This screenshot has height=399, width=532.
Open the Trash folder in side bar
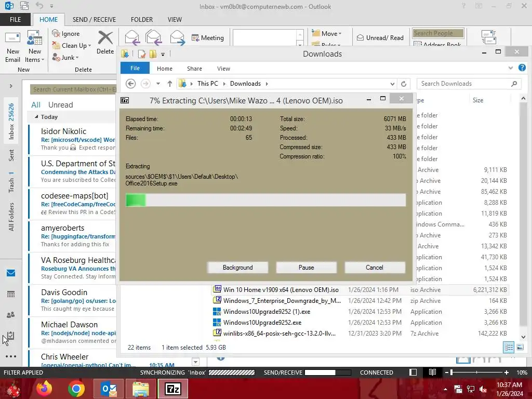(11, 182)
